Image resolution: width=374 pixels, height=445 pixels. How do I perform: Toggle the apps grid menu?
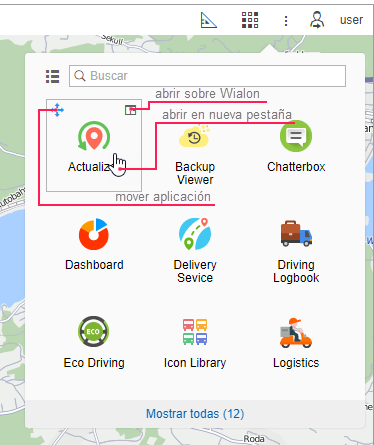click(250, 20)
